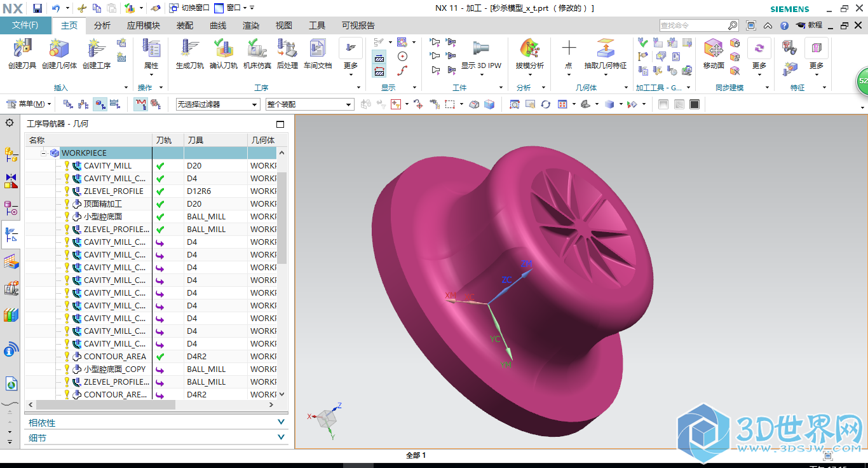Click the 名称 column header
868x468 pixels.
point(88,140)
